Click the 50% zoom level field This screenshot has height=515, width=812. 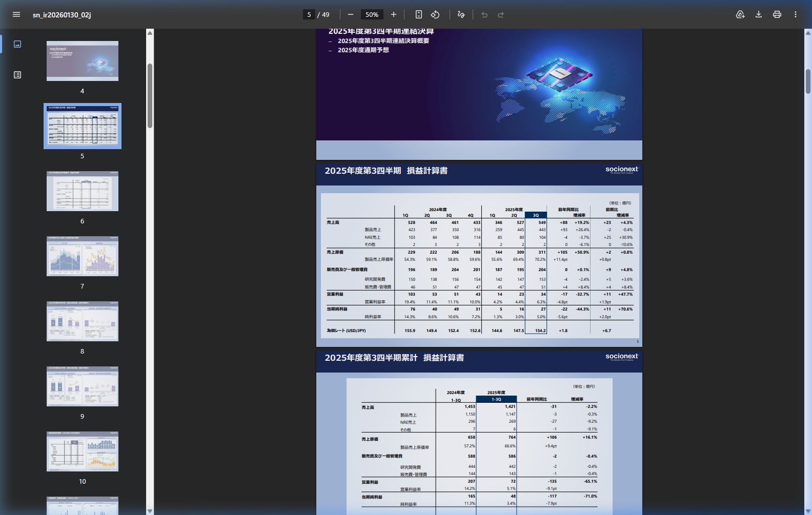click(372, 14)
